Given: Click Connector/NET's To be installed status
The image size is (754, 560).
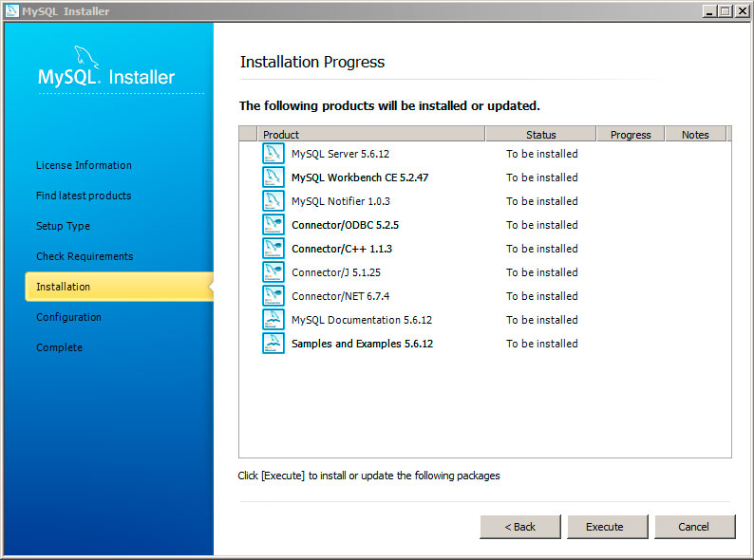Looking at the screenshot, I should pos(542,296).
